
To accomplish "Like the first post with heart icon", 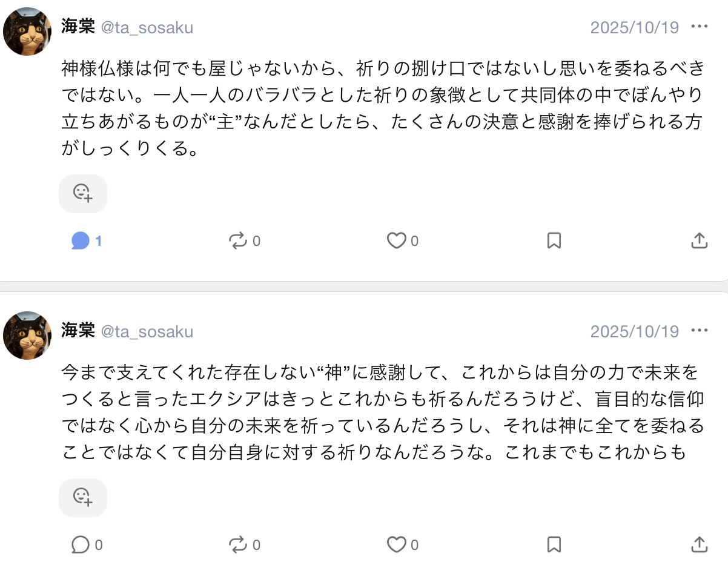I will pos(396,241).
